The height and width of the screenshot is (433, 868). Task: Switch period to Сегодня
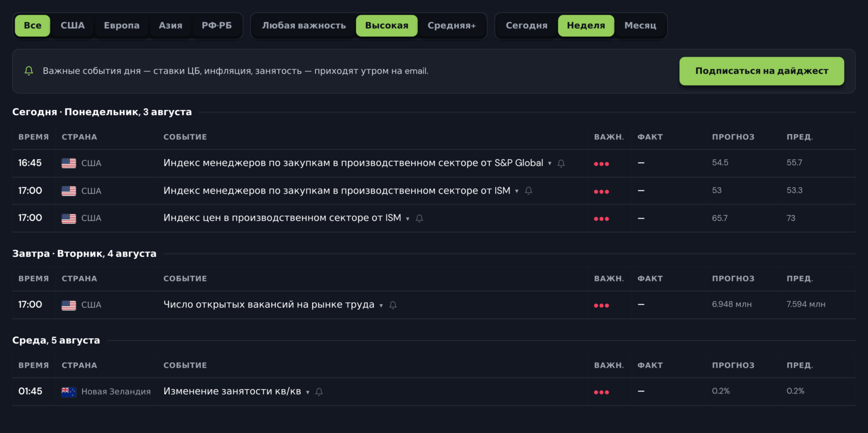(526, 25)
